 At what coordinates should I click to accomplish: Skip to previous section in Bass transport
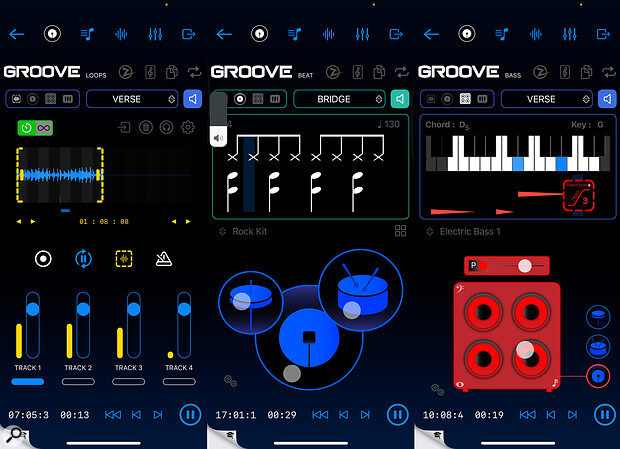(551, 415)
